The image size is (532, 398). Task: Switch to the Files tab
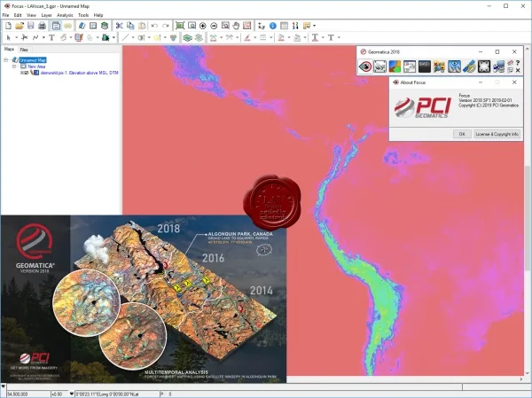tap(24, 50)
